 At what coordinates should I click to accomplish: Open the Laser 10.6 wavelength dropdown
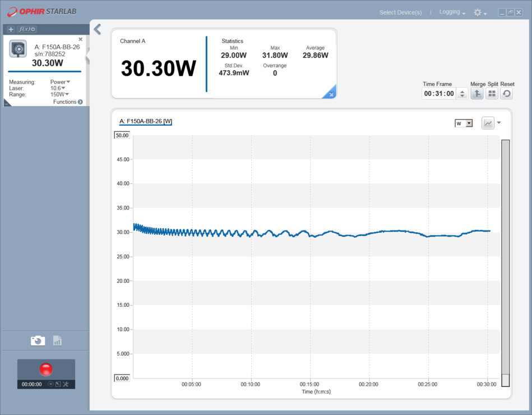(58, 88)
